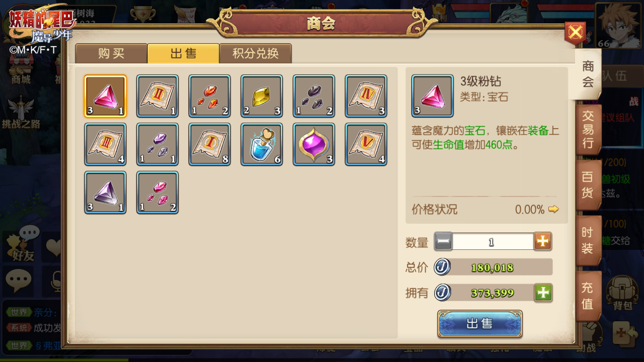Screen dimensions: 644x362
Task: Switch to the 购买 tab
Action: point(111,53)
